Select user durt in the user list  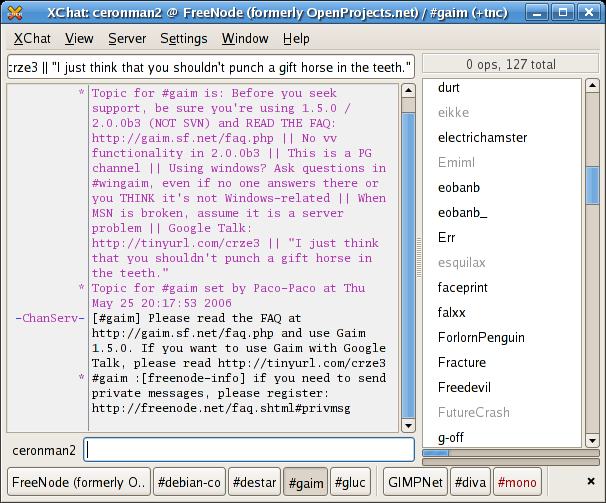pyautogui.click(x=449, y=88)
